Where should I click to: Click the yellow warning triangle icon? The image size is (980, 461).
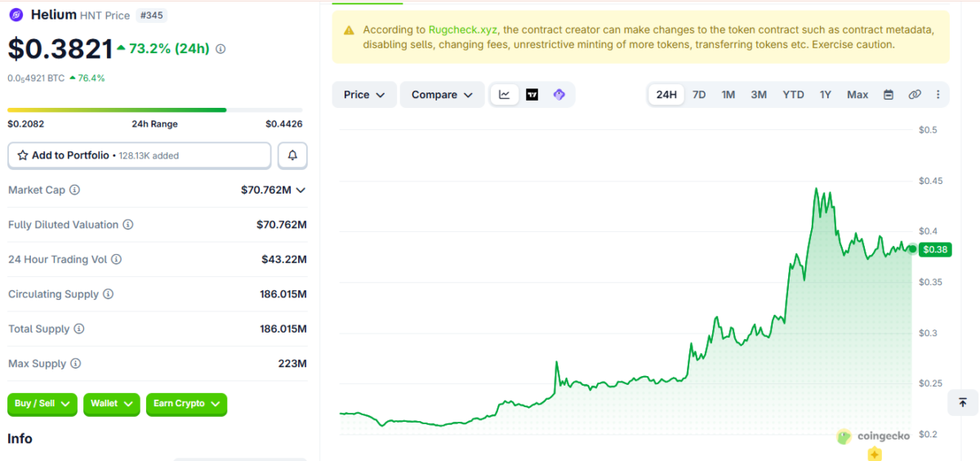349,30
